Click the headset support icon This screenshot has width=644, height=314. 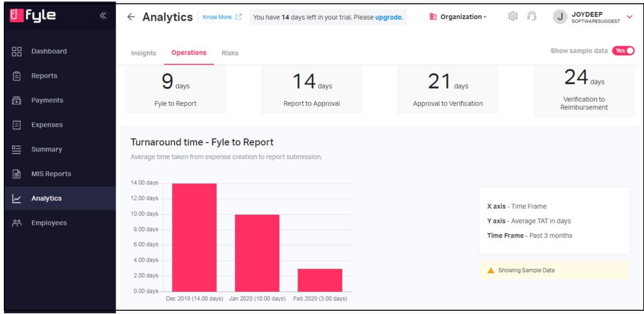(533, 16)
